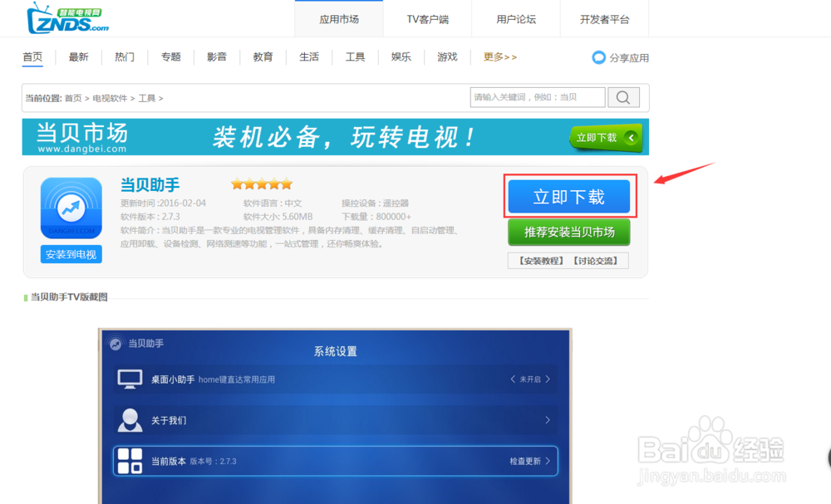
Task: Click the 当贝市场 banner title
Action: point(81,132)
